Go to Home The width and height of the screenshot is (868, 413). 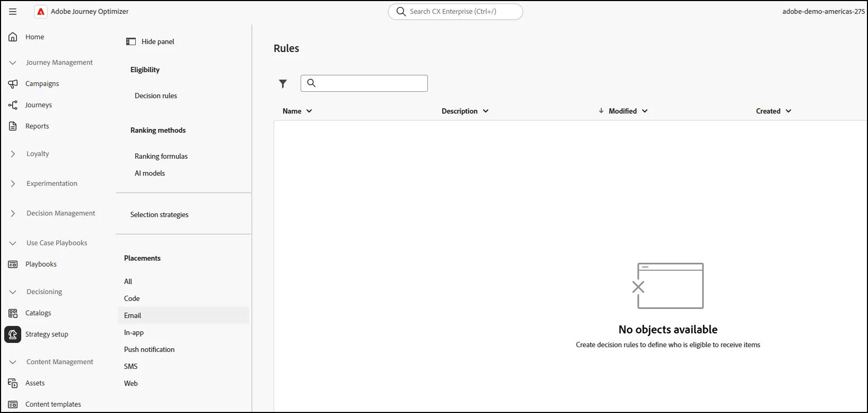pyautogui.click(x=34, y=37)
